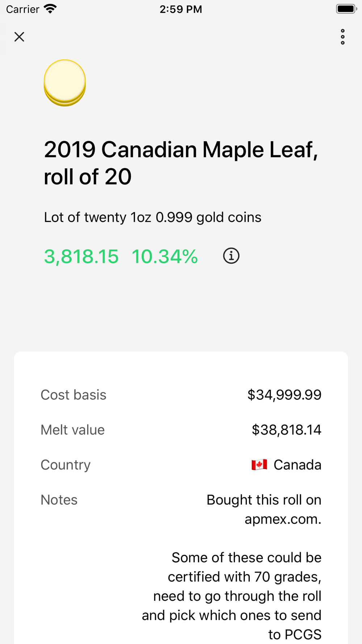
Task: Tap the apmex.com purchase note text
Action: click(264, 509)
